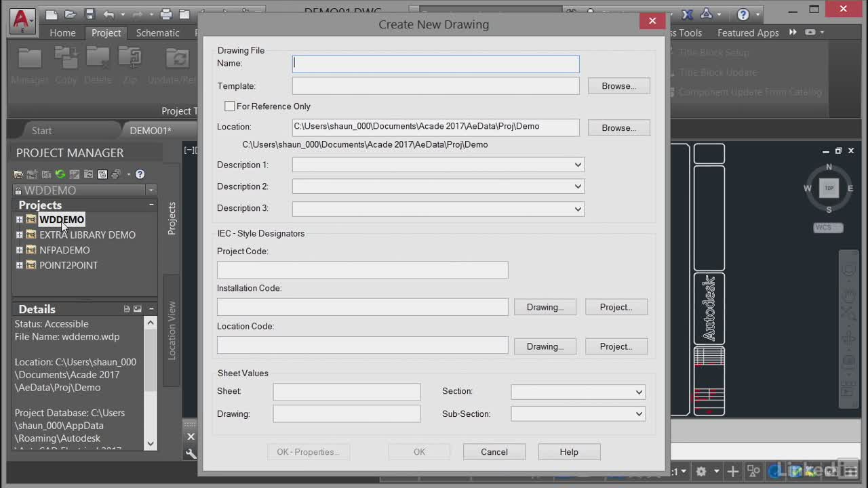Click the Details panel scroll down arrow
This screenshot has width=868, height=488.
click(151, 444)
